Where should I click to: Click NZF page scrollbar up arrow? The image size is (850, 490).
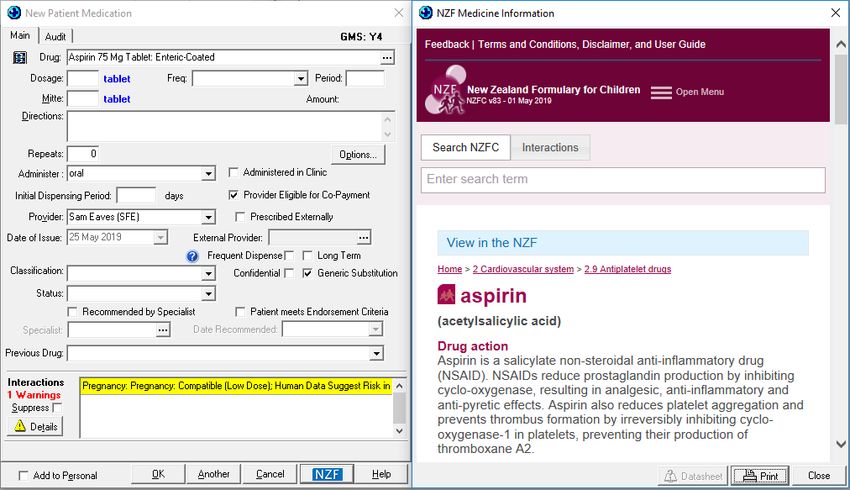click(x=841, y=44)
